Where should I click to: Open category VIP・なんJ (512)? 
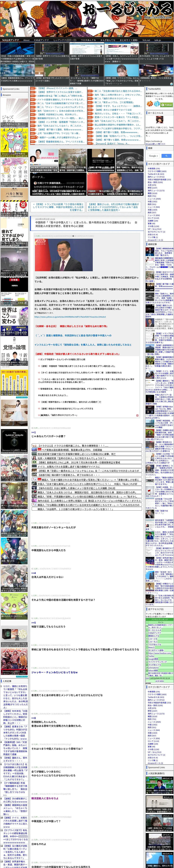[x=154, y=229]
